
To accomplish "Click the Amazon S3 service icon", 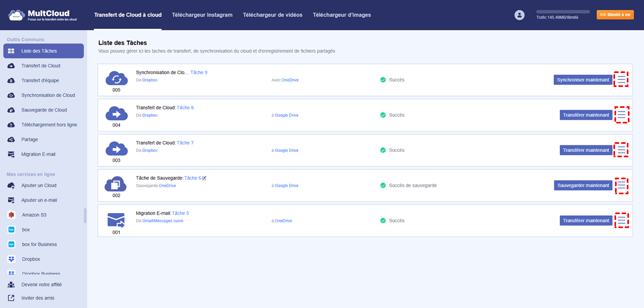I will pyautogui.click(x=11, y=215).
